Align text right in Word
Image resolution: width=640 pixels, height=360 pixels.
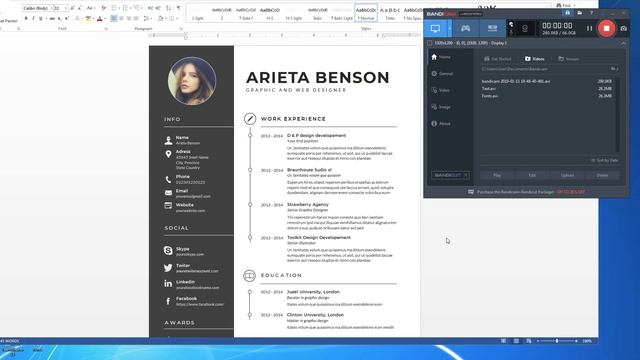(x=129, y=18)
